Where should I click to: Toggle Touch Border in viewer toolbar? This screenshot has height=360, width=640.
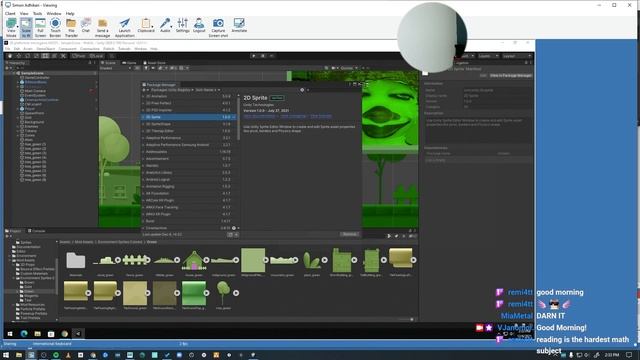point(55,27)
